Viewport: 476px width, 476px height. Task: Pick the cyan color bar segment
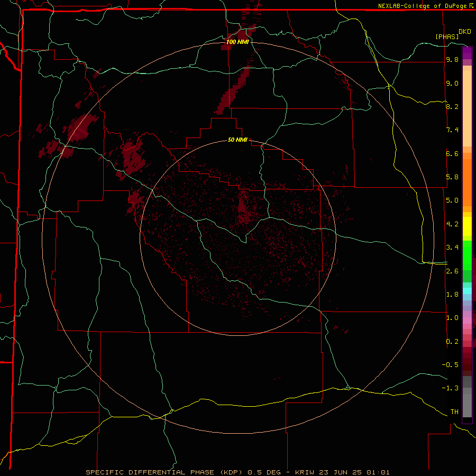tap(467, 291)
